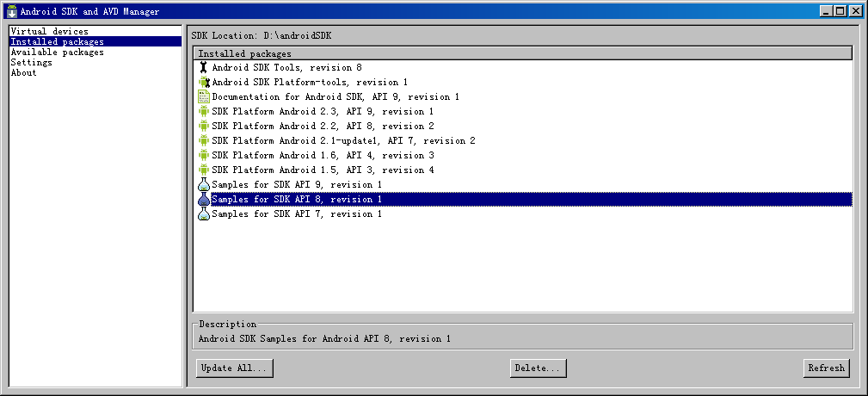Viewport: 868px width, 396px height.
Task: Click the Documentation for Android SDK icon
Action: point(204,97)
